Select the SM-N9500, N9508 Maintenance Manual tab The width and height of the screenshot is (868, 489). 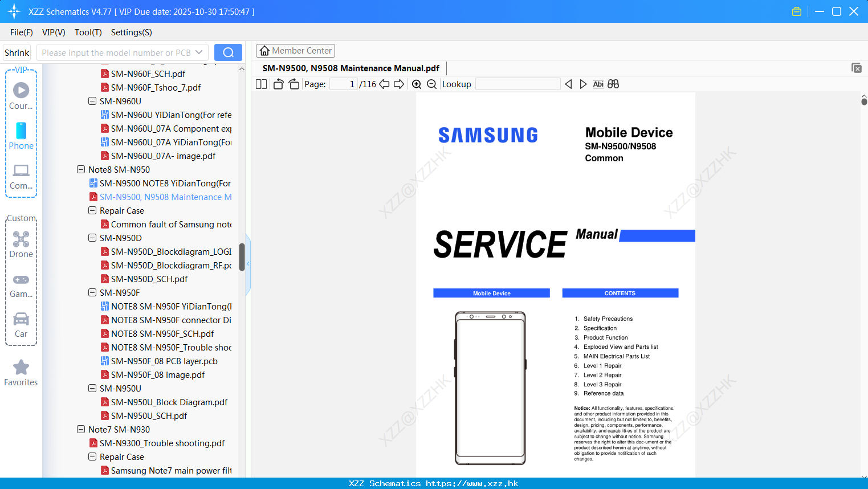[351, 68]
